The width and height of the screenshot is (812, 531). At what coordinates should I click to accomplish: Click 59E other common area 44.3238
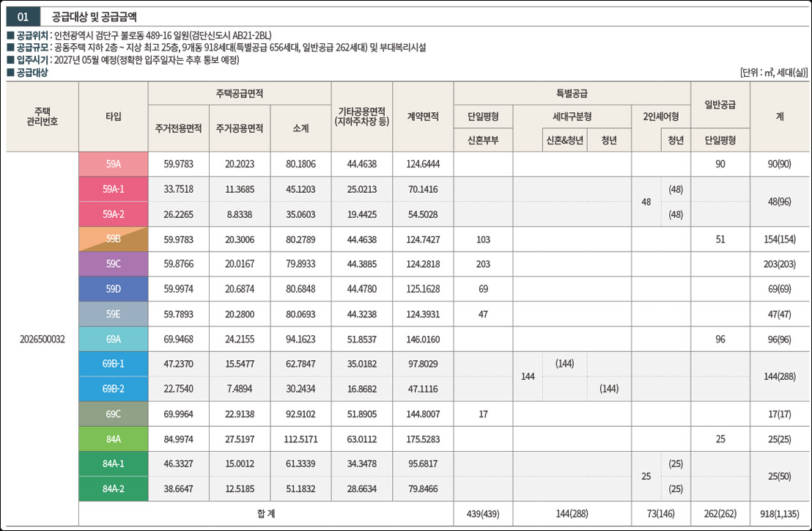tap(361, 314)
